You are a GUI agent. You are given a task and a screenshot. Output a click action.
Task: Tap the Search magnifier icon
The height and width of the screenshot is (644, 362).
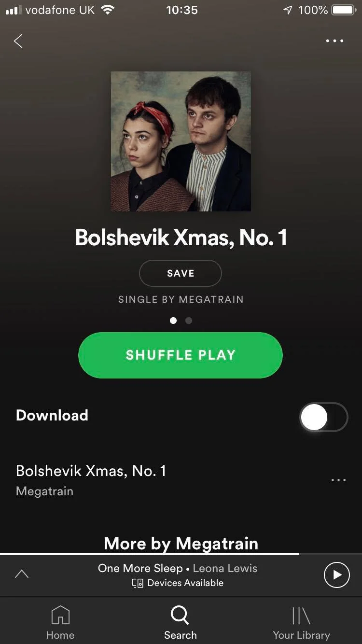[x=180, y=615]
